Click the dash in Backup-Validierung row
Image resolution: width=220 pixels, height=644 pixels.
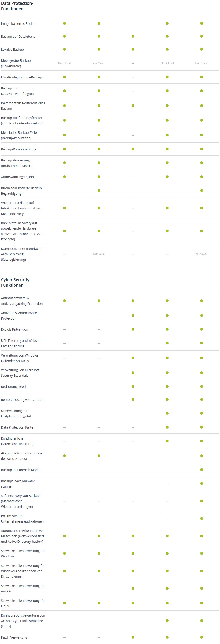(x=133, y=163)
